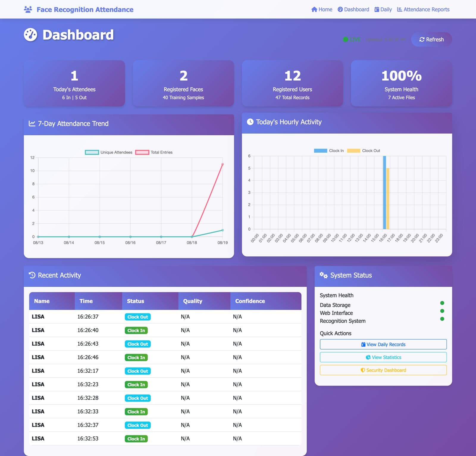This screenshot has width=476, height=456.
Task: Click the calendar icon in View Daily Records
Action: (363, 344)
